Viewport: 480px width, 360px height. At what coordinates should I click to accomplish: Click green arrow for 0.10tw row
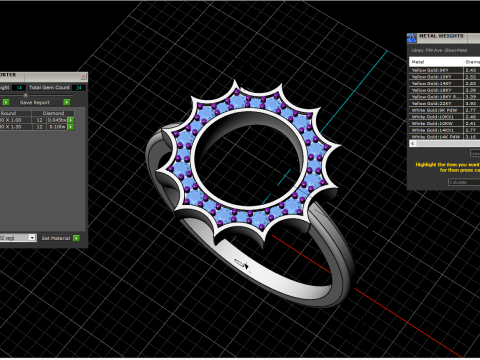coord(71,127)
